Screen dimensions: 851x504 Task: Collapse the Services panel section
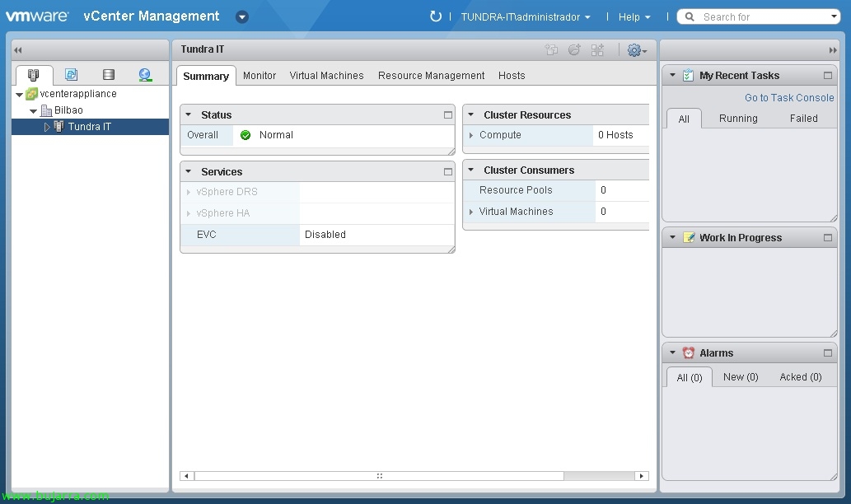(x=189, y=172)
